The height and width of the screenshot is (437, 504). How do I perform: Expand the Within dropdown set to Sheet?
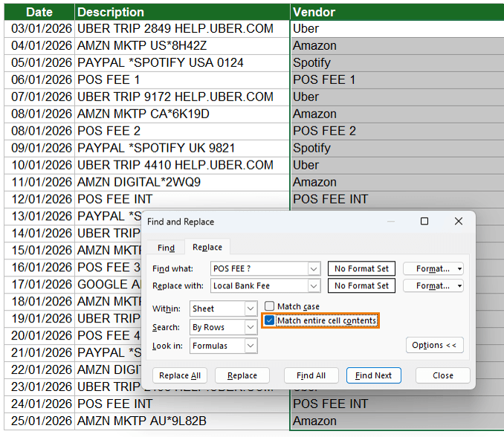251,308
